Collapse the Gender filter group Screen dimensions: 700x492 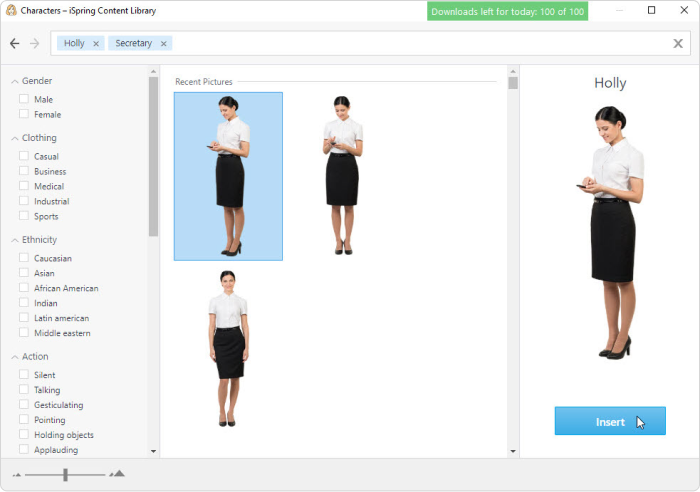pyautogui.click(x=15, y=81)
